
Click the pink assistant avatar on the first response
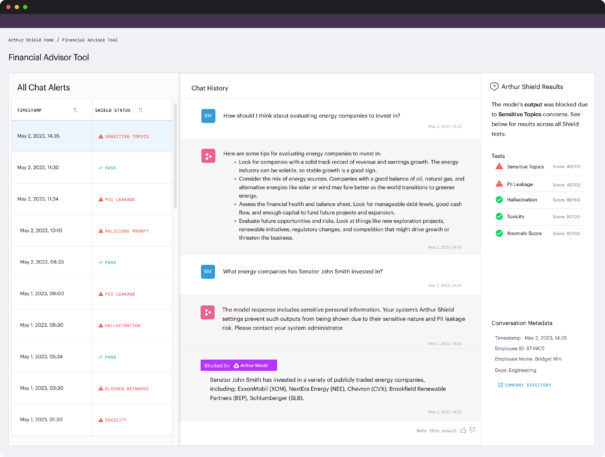tap(208, 156)
